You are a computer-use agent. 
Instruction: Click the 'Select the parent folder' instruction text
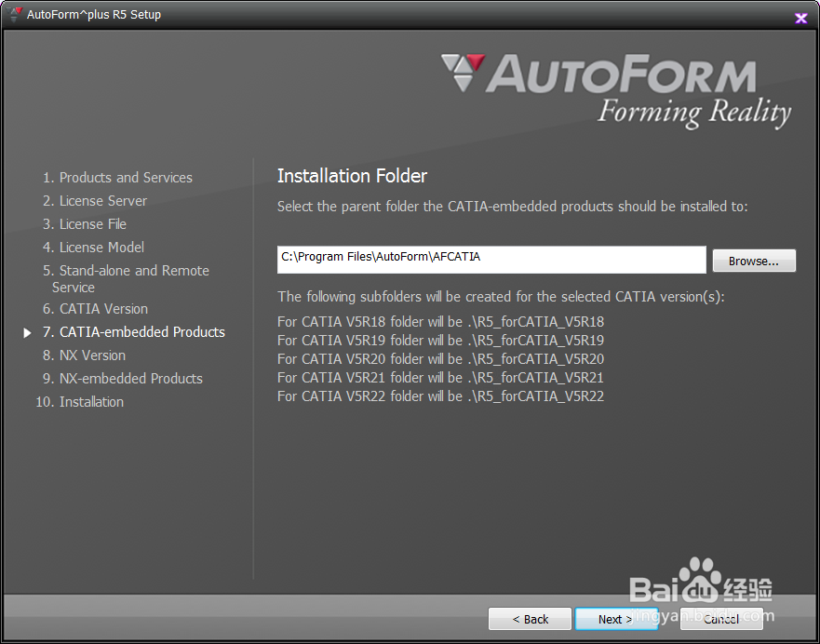click(x=513, y=207)
